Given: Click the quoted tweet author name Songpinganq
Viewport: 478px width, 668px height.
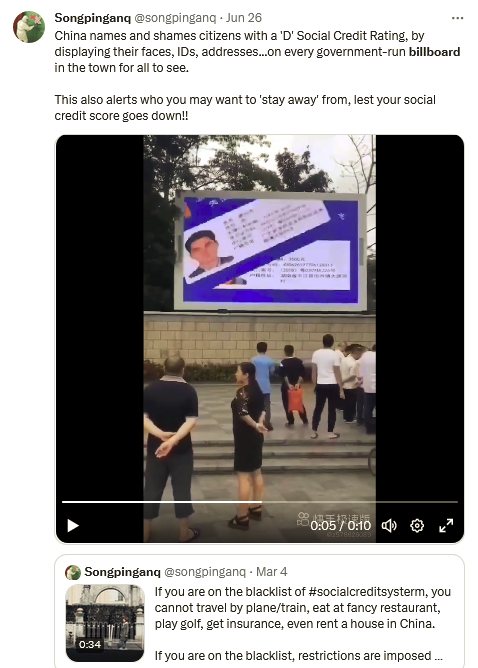Looking at the screenshot, I should [122, 572].
